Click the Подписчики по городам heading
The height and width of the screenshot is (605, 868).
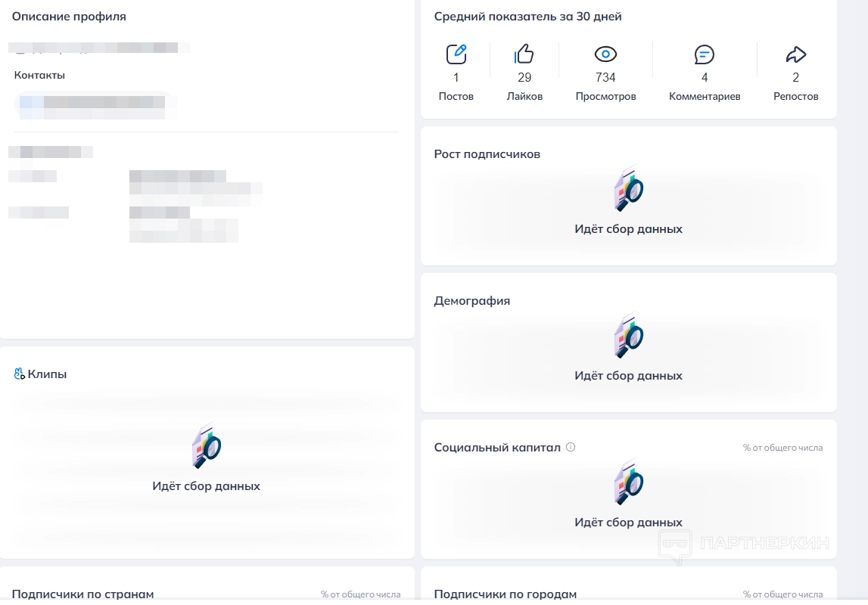(505, 594)
